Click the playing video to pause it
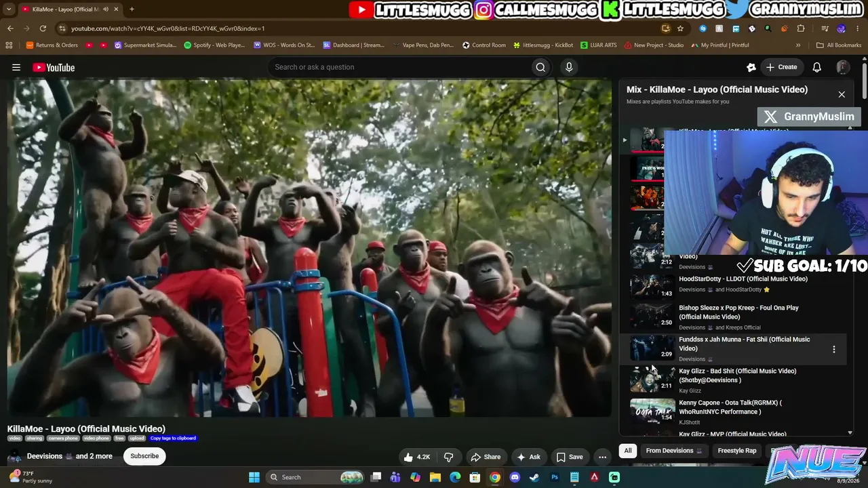Viewport: 868px width, 488px height. [x=309, y=248]
